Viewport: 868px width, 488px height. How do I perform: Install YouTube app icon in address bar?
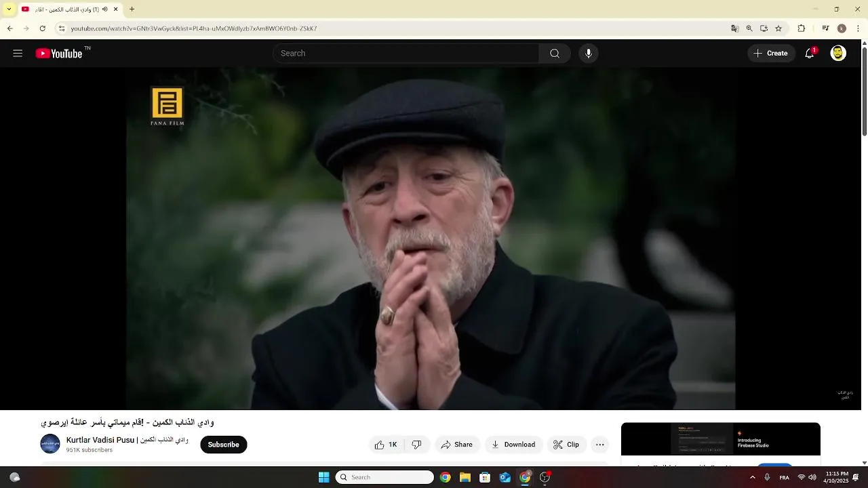(x=764, y=28)
